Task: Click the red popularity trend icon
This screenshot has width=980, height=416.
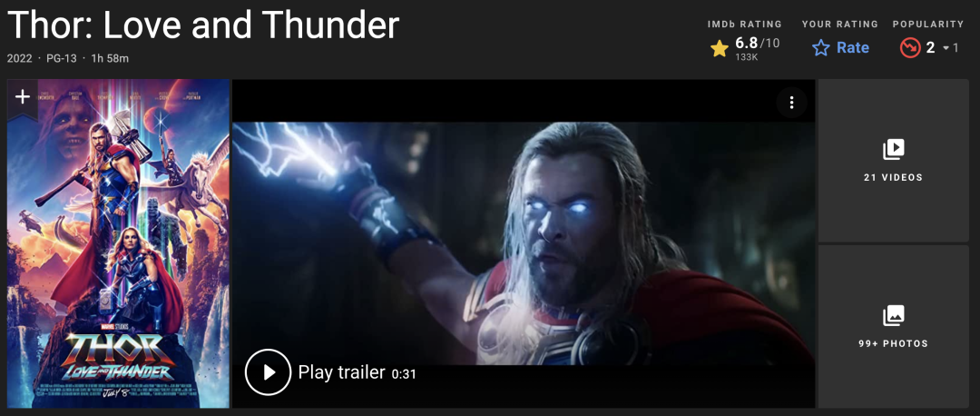Action: [x=909, y=48]
